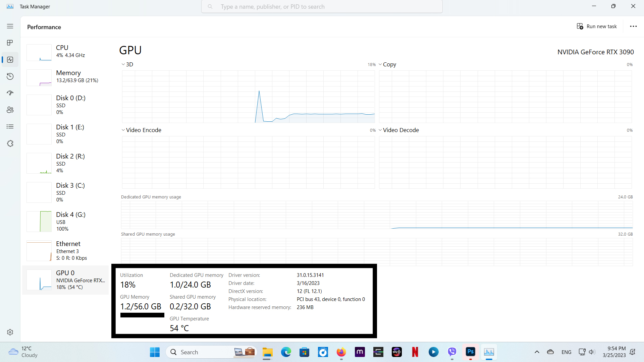Open the Services page
The width and height of the screenshot is (644, 362).
(10, 143)
